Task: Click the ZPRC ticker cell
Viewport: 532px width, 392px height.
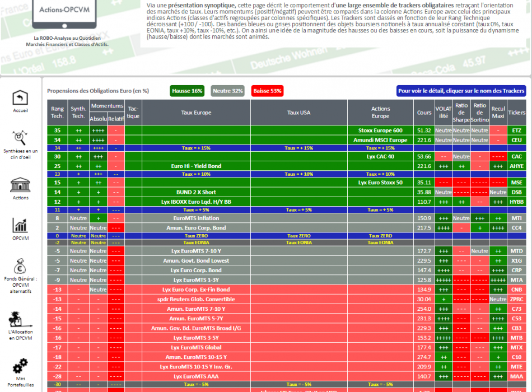Action: pos(517,300)
